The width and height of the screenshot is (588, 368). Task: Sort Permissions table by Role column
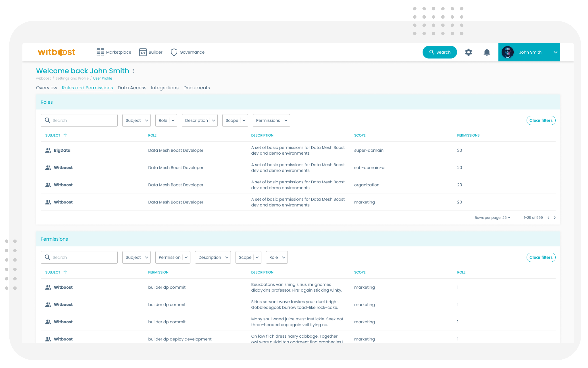coord(461,272)
